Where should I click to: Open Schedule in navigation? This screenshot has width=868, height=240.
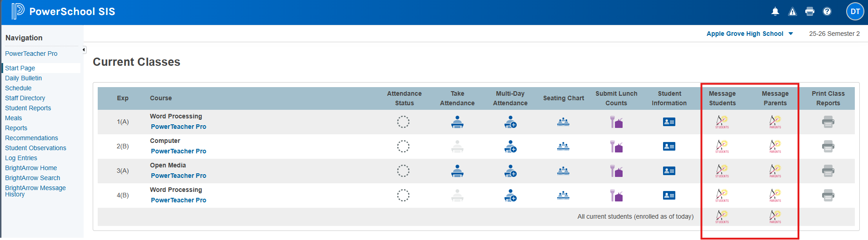(18, 88)
